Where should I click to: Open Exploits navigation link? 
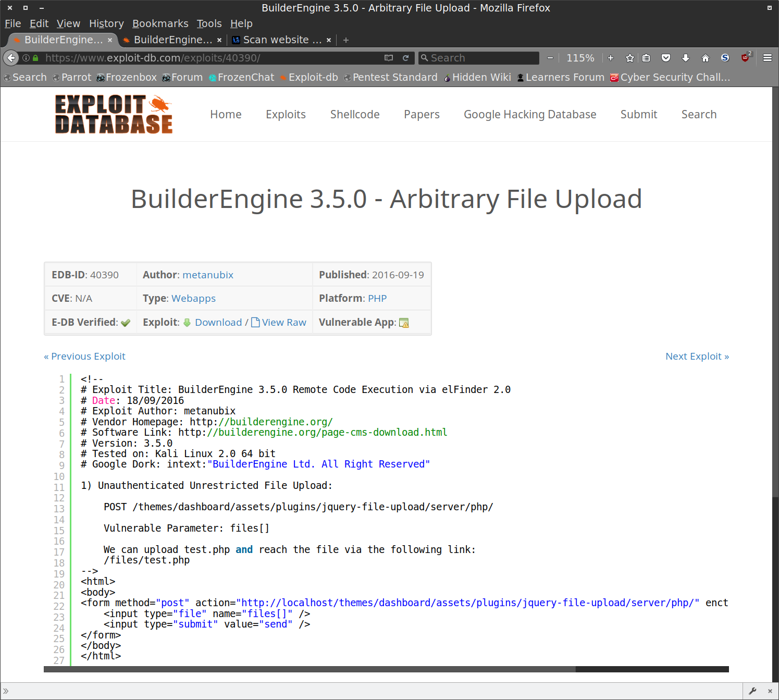[x=286, y=115]
